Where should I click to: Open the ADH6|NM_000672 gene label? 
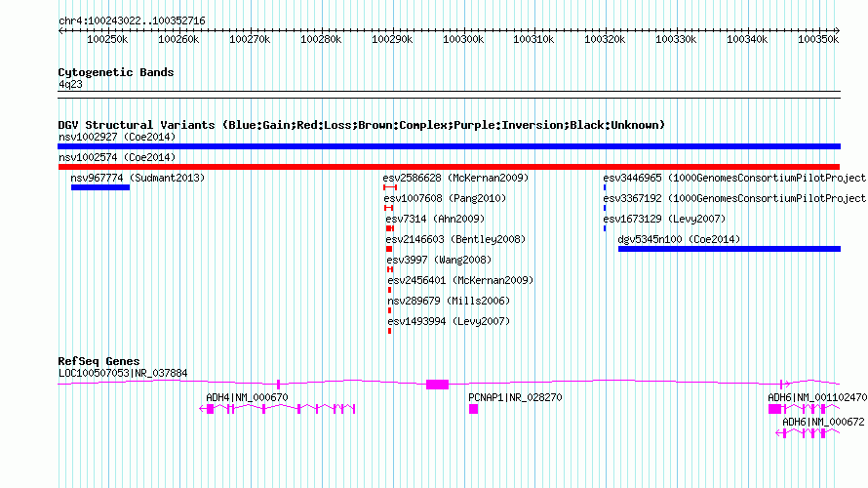823,422
